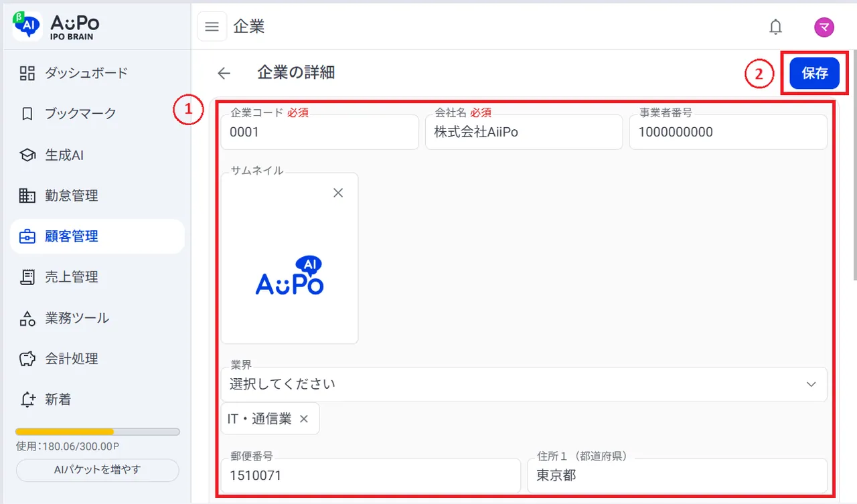The height and width of the screenshot is (504, 857).
Task: Click the AiiPo thumbnail image
Action: pos(290,276)
